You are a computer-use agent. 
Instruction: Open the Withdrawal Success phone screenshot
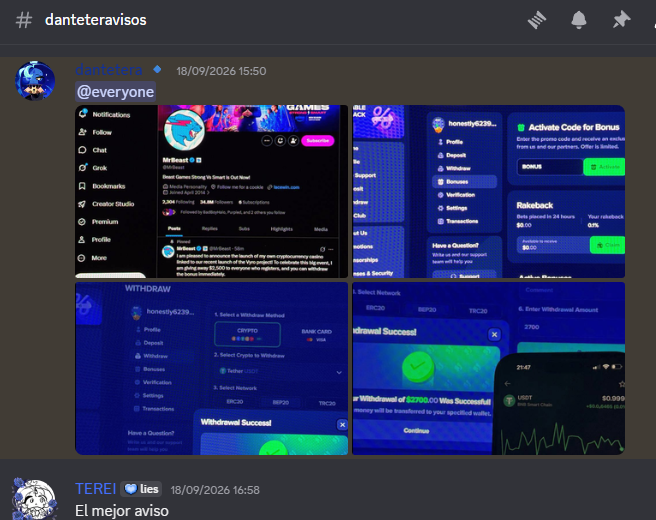click(489, 368)
